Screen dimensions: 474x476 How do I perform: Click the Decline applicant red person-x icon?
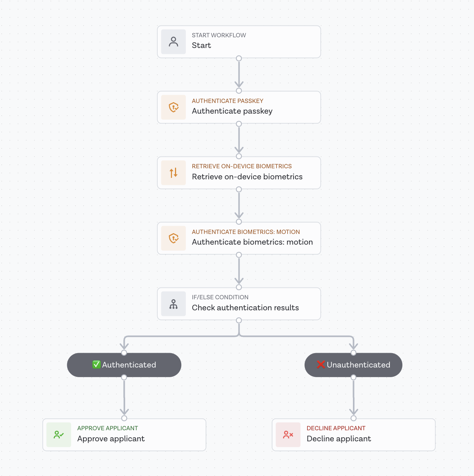[288, 435]
